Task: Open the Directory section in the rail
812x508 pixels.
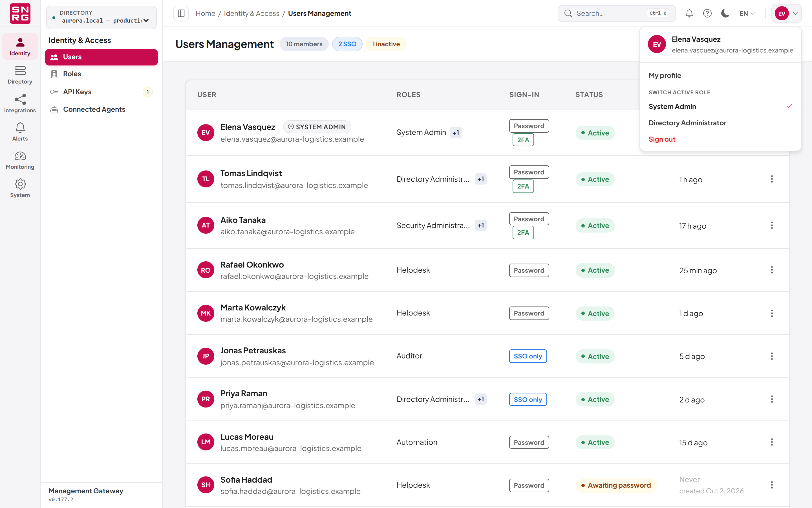Action: coord(20,75)
